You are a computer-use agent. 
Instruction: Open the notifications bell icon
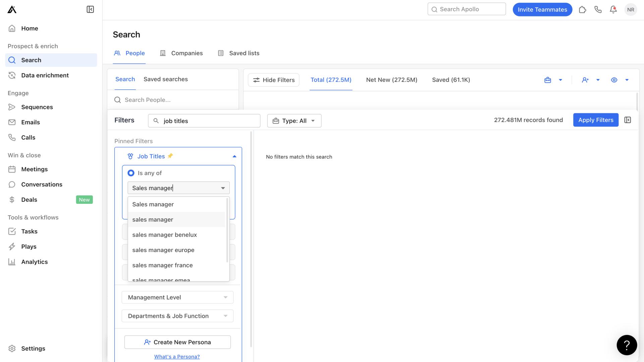point(613,9)
